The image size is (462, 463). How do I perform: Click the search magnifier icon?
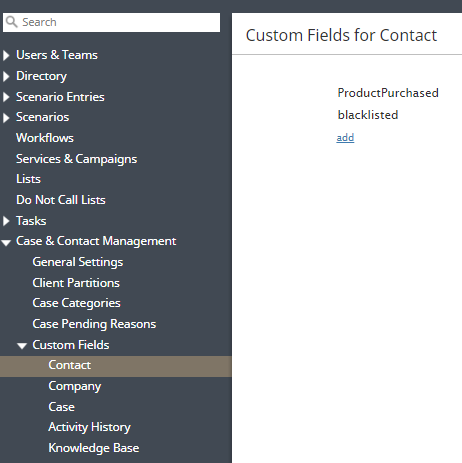click(x=12, y=22)
